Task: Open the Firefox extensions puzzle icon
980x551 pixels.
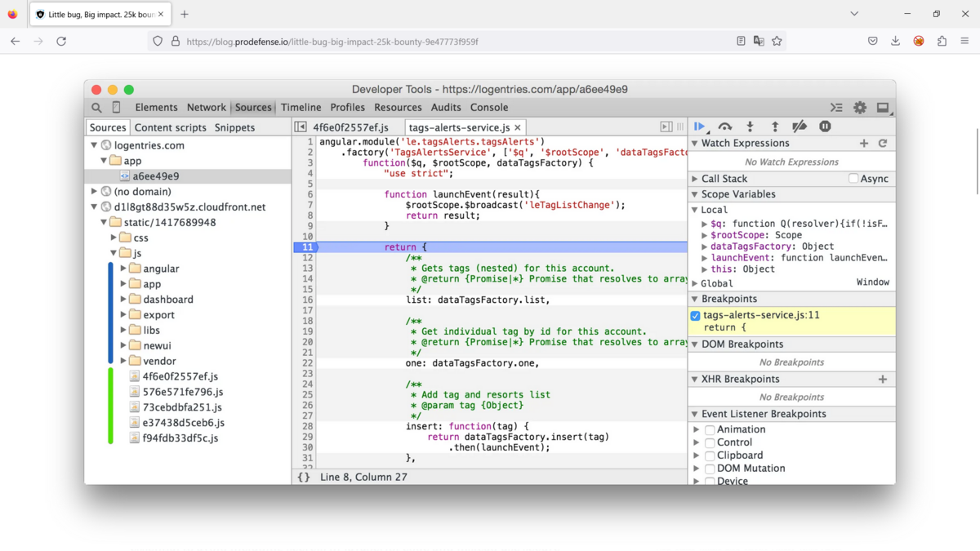Action: [x=942, y=41]
